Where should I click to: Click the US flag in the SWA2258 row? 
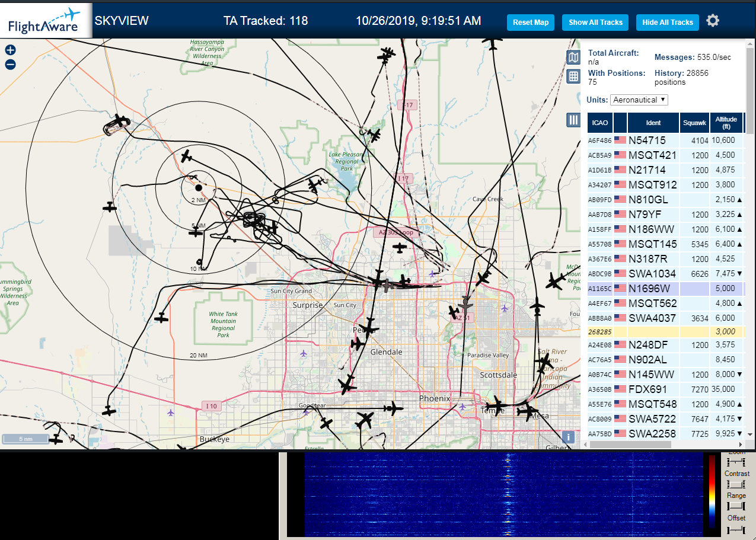(x=620, y=434)
